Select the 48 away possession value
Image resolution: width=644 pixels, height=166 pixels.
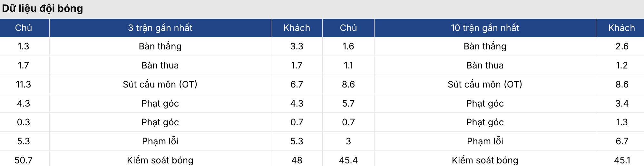(x=297, y=160)
